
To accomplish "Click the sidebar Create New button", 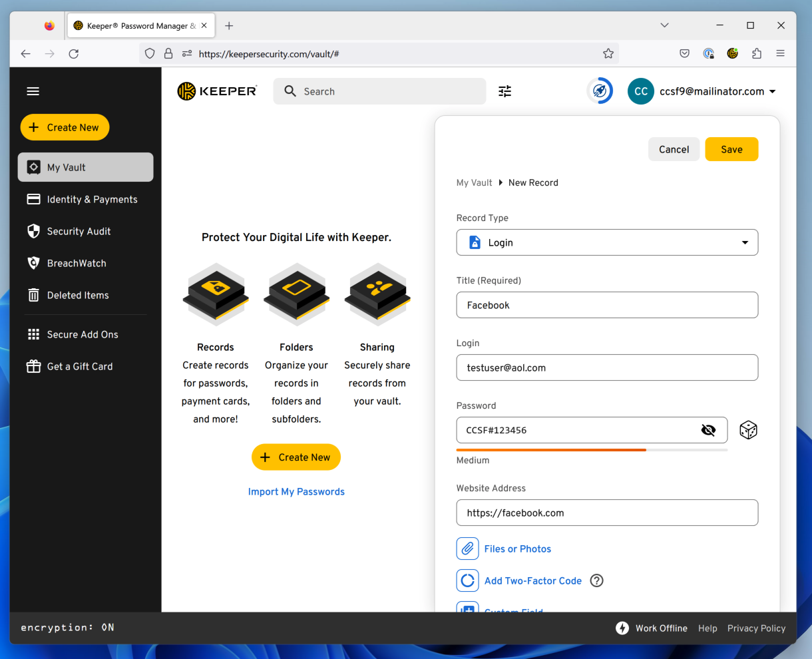I will 65,127.
